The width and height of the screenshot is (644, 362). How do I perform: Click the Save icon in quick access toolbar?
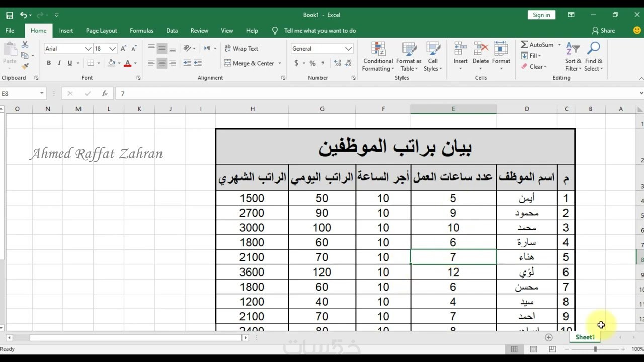tap(10, 15)
